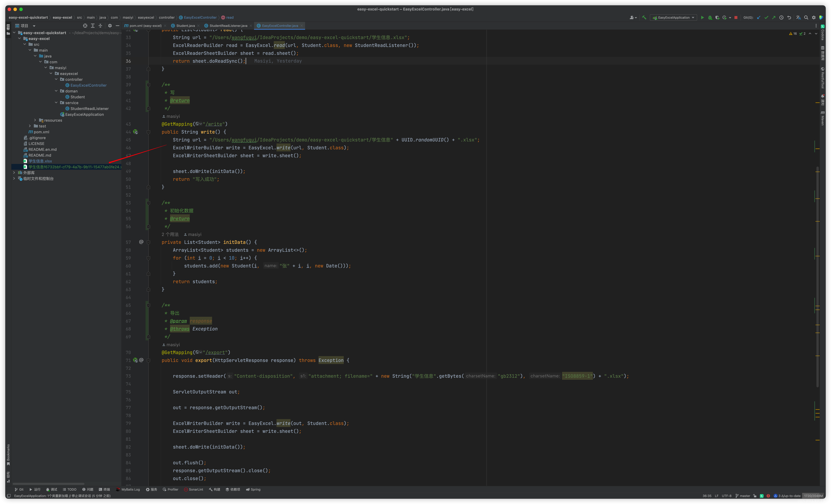Screen dimensions: 831x504
Task: Expand all in the Project panel toolbar
Action: pyautogui.click(x=93, y=26)
